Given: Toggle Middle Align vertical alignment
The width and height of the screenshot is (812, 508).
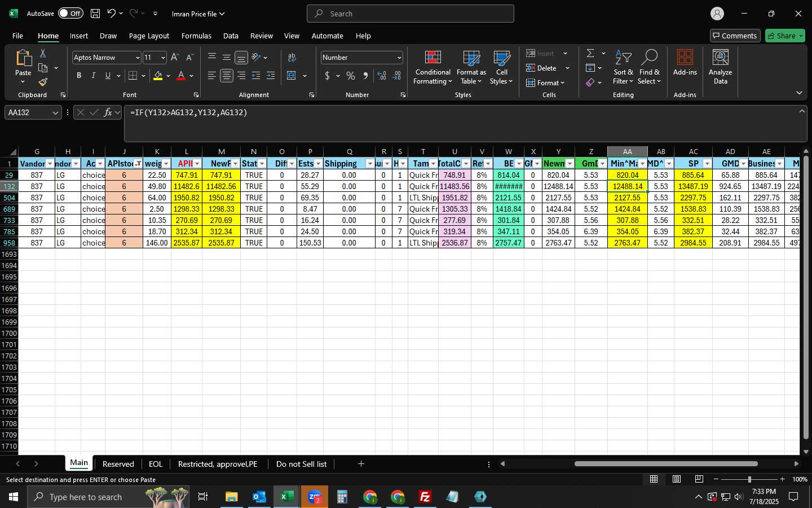Looking at the screenshot, I should 227,58.
